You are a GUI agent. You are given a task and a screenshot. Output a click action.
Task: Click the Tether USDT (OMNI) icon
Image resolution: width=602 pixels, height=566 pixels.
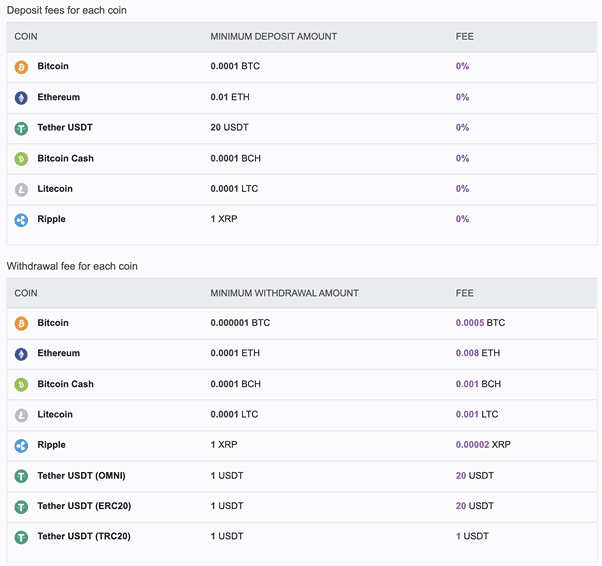(22, 476)
